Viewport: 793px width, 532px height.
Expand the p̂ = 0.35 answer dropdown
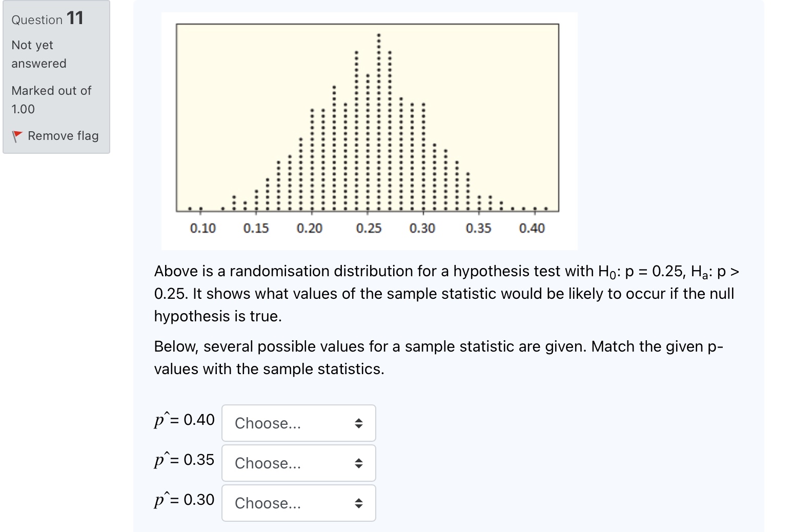tap(298, 463)
